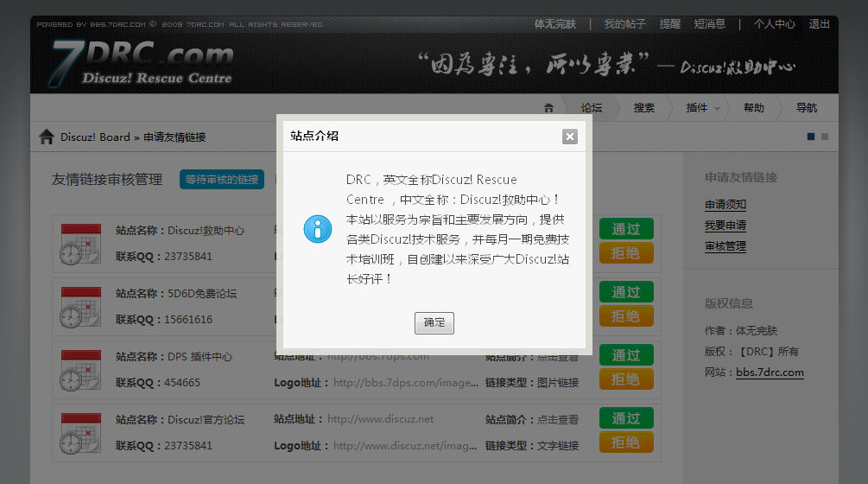Open 我要申请 sidebar link
The height and width of the screenshot is (484, 868).
click(x=725, y=226)
